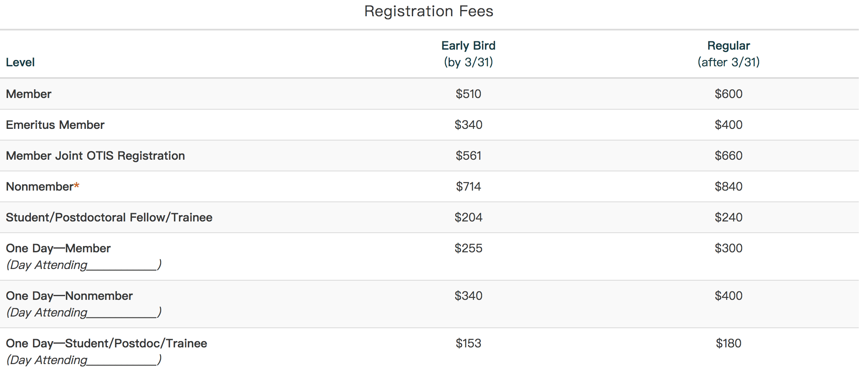Click Day Attending blank under One Day—Student/Postdoc/Trainee
This screenshot has width=868, height=377.
tap(122, 361)
